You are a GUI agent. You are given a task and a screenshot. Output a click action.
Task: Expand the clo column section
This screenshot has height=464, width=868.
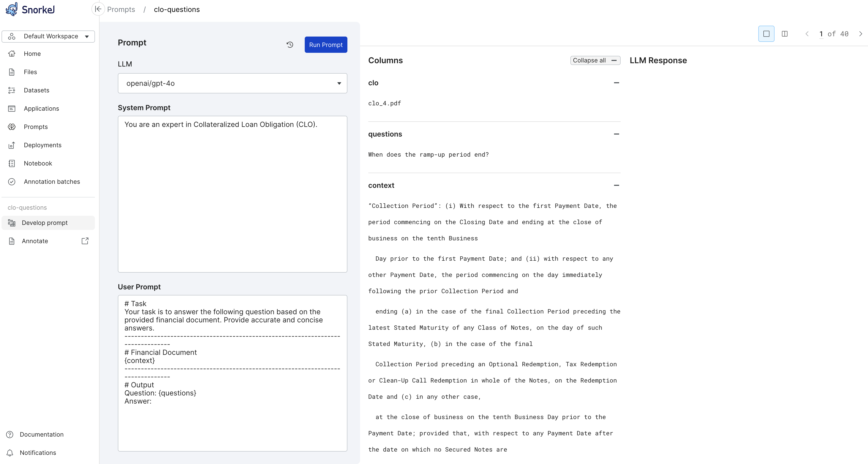click(616, 82)
